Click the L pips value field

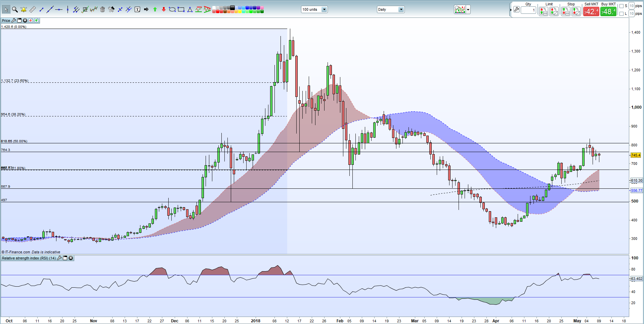click(x=632, y=13)
